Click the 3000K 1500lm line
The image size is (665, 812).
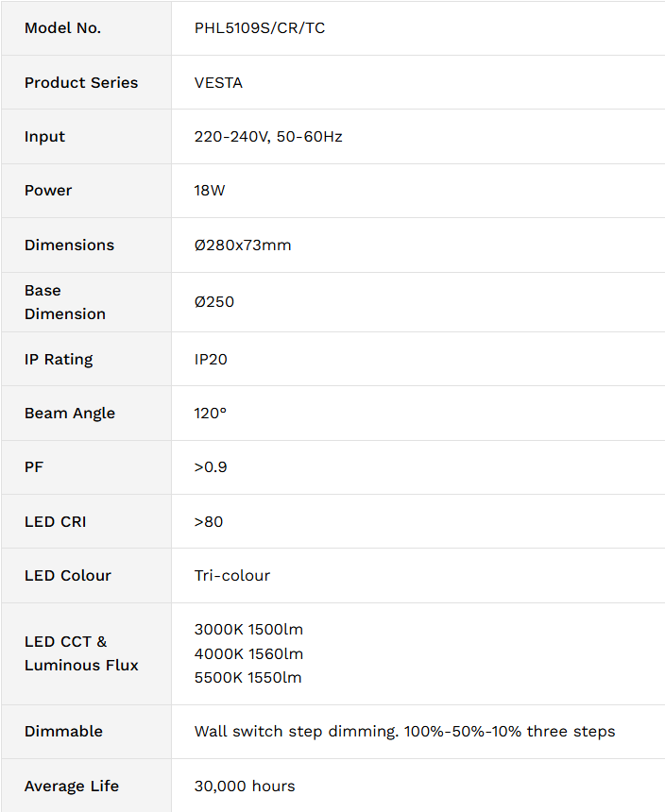pos(248,629)
